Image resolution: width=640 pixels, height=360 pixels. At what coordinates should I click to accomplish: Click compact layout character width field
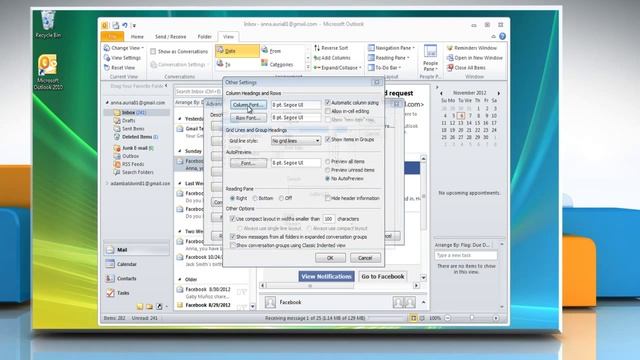[329, 219]
